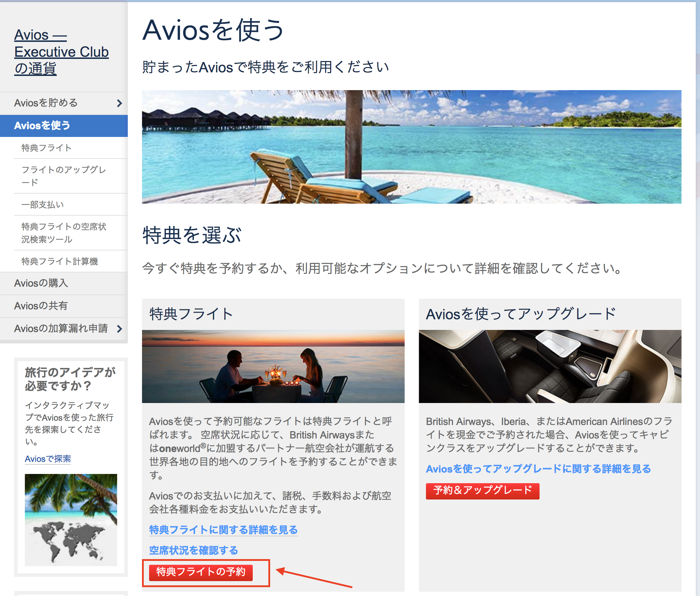Select the highlighted Aviosを使う sidebar item
700x596 pixels.
click(42, 125)
